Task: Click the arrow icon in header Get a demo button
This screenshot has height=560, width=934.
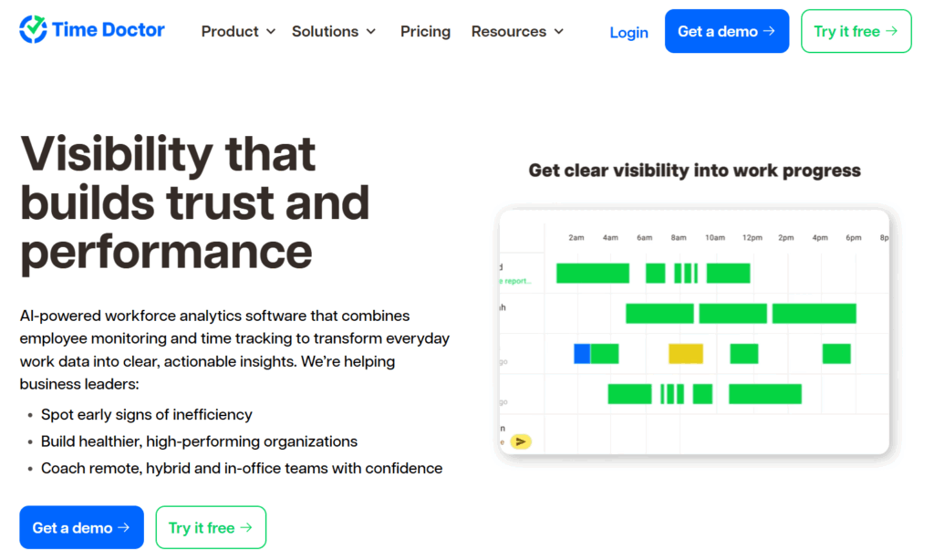Action: 770,31
